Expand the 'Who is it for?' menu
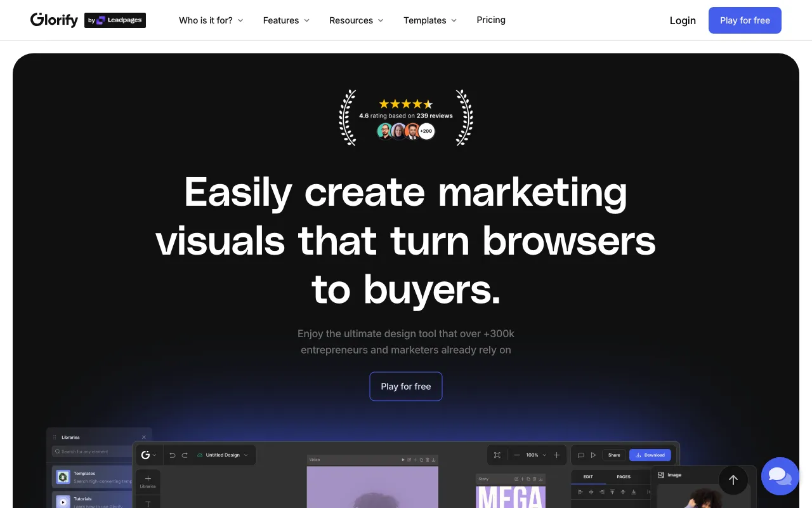This screenshot has height=508, width=812. (x=211, y=20)
